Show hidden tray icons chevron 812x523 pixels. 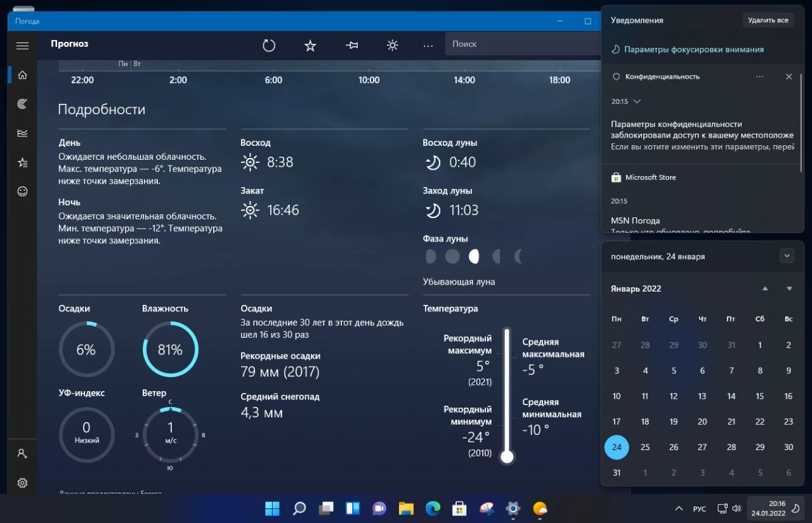coord(679,508)
